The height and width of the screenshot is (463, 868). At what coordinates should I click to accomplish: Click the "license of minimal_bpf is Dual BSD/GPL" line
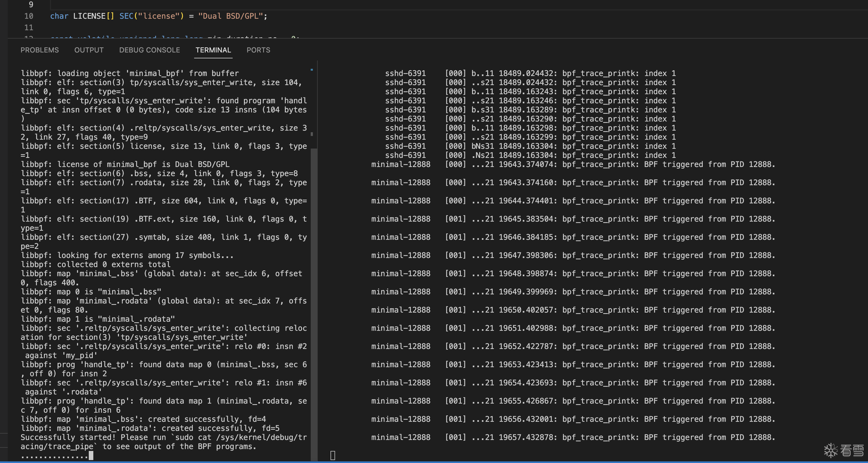[125, 164]
